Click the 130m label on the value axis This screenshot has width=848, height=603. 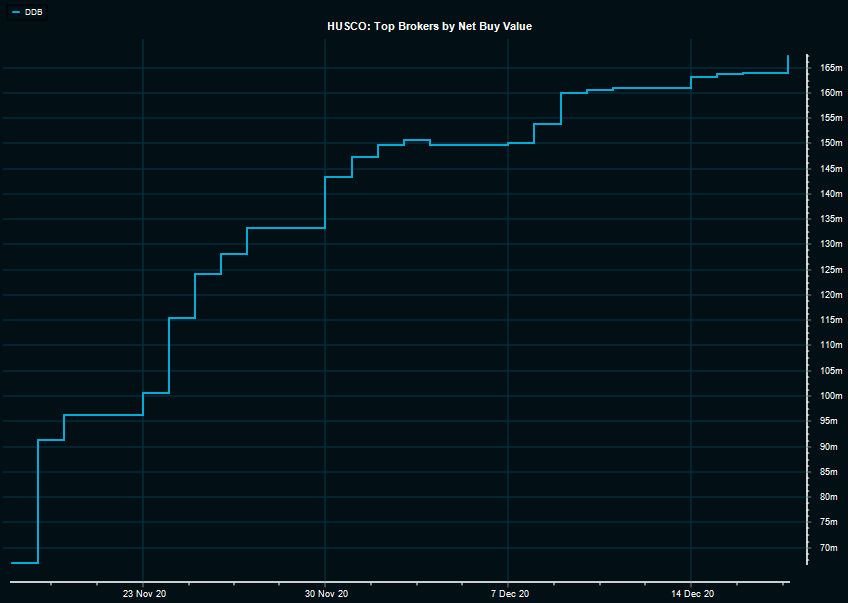click(831, 244)
